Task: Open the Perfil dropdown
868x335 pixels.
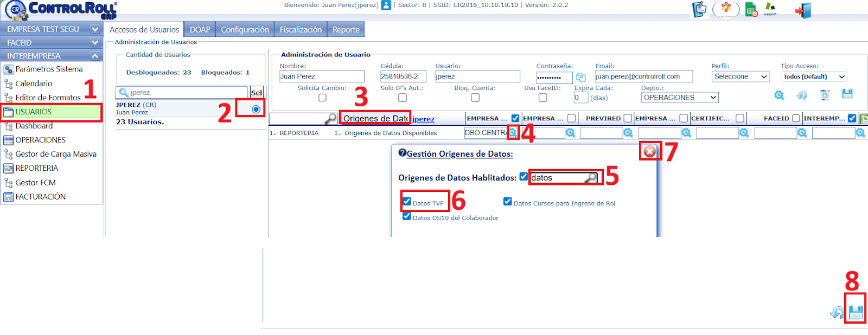Action: [741, 77]
